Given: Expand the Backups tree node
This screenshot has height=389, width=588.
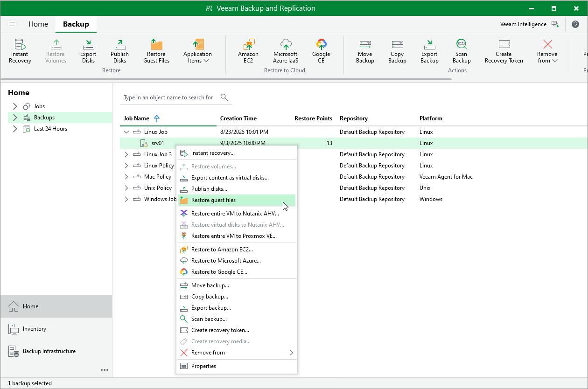Looking at the screenshot, I should [15, 118].
